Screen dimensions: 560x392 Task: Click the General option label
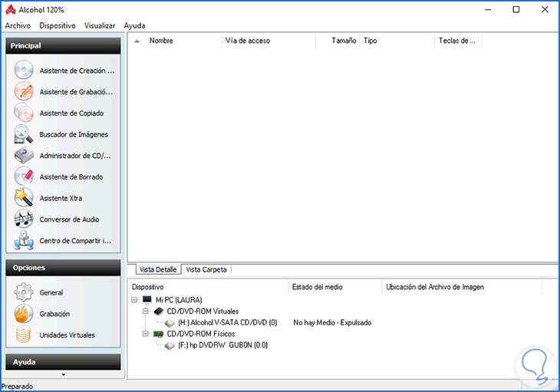(51, 292)
